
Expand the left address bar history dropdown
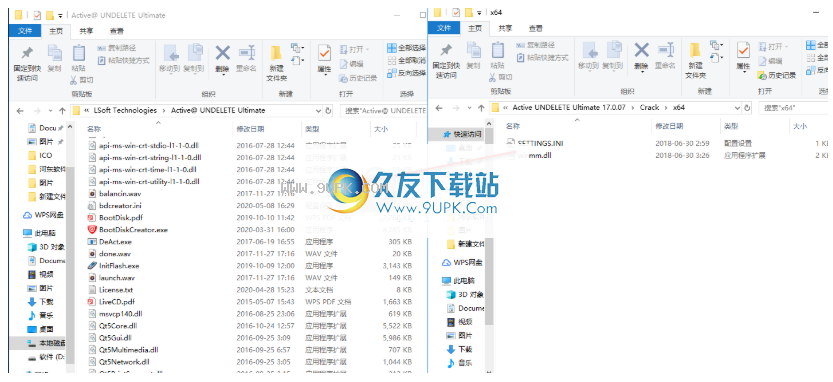point(318,111)
